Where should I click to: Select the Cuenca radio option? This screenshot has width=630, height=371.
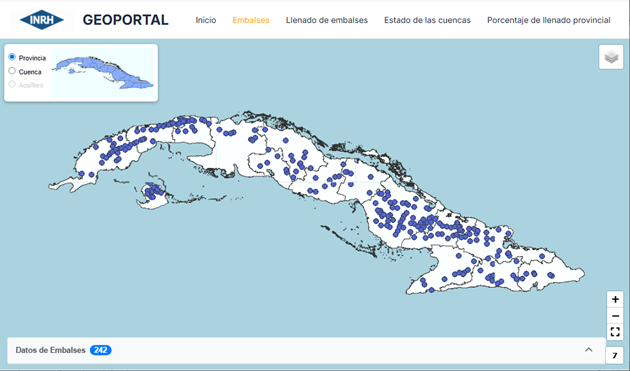(12, 71)
